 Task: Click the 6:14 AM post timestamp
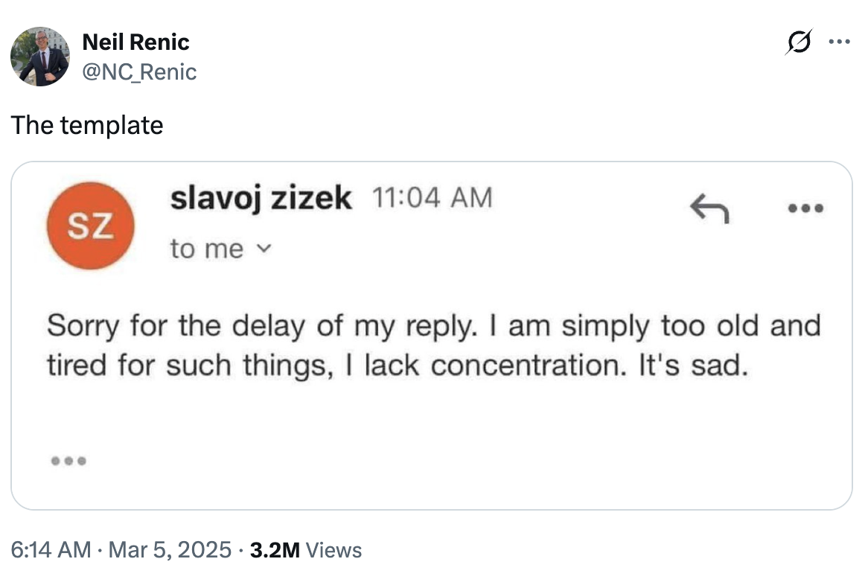(x=51, y=550)
